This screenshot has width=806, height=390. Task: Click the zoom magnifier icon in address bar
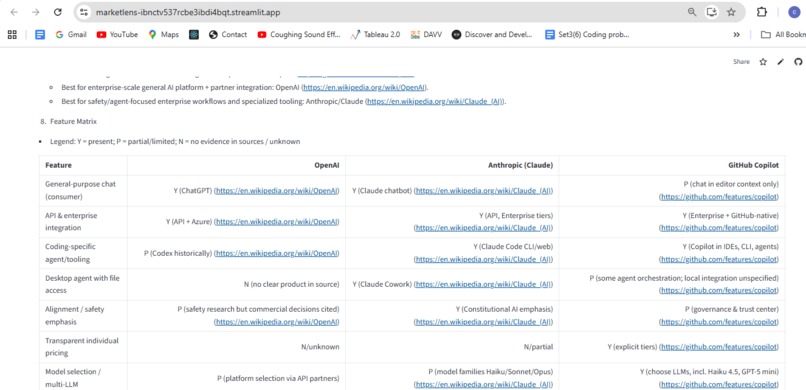pos(692,12)
